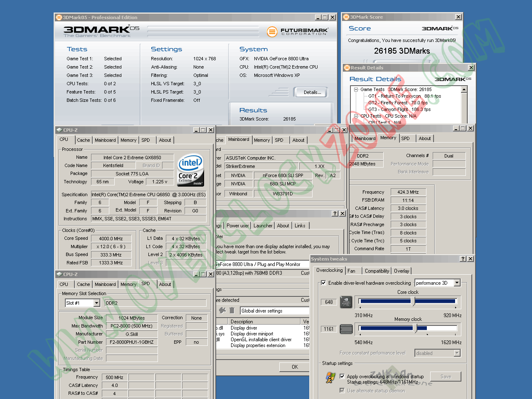Click the 424.3 MHz memory frequency value
Screen dimensions: 532x399
[408, 192]
